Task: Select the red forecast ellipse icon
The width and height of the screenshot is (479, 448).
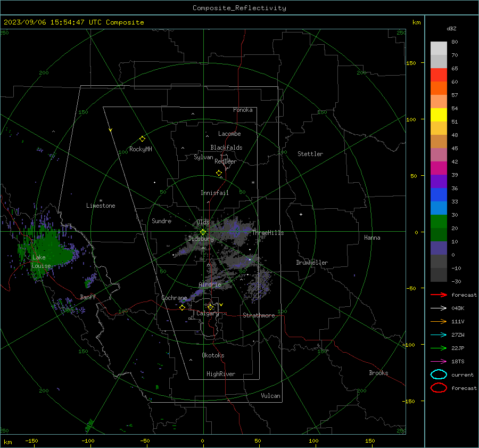Action: point(439,388)
